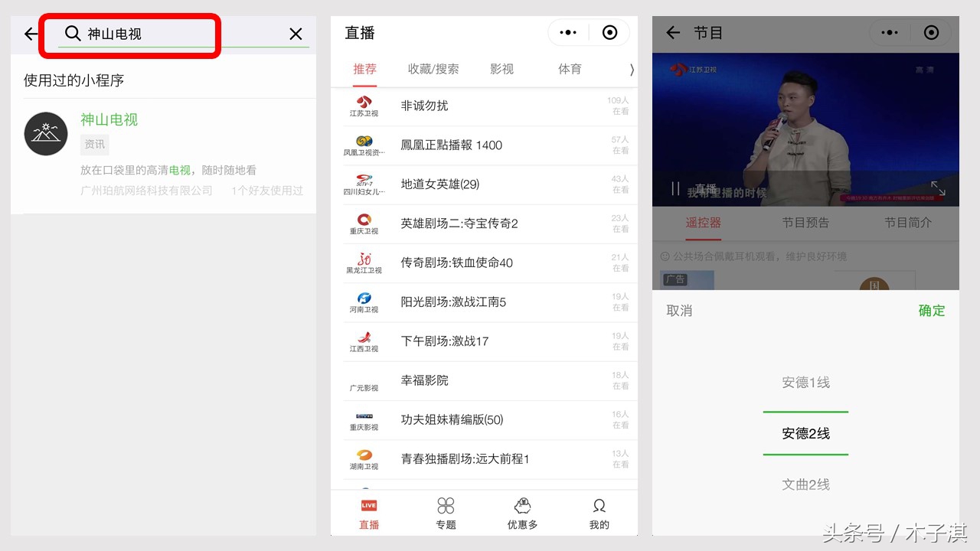Tap the 神山电视 mini program avatar
This screenshot has width=980, height=551.
pos(46,134)
